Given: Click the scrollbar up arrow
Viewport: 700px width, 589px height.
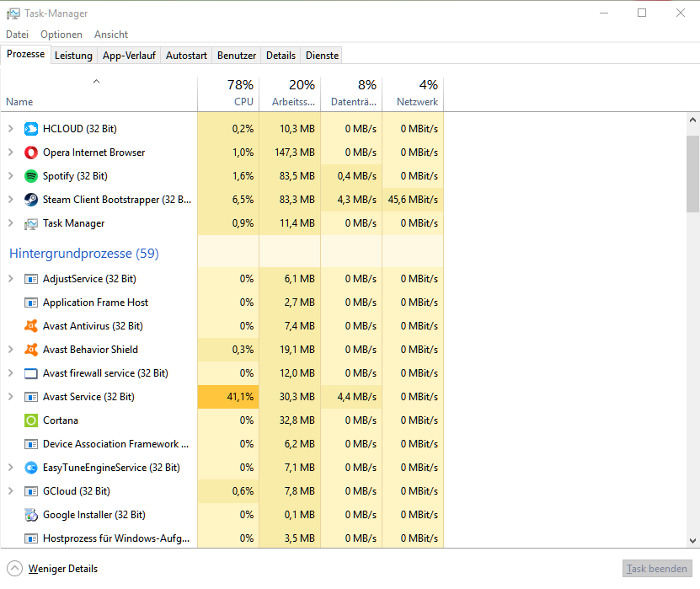Looking at the screenshot, I should pyautogui.click(x=692, y=120).
